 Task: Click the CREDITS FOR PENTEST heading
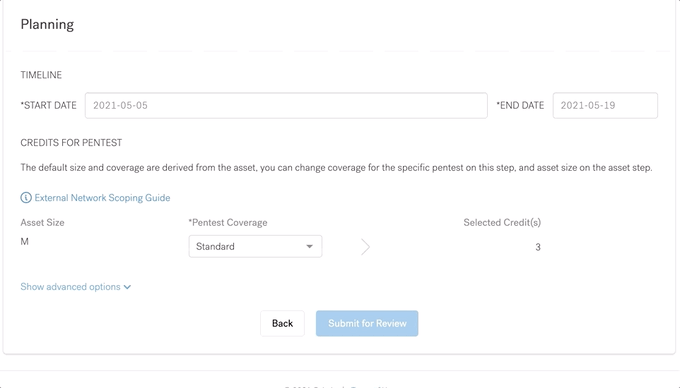point(71,143)
